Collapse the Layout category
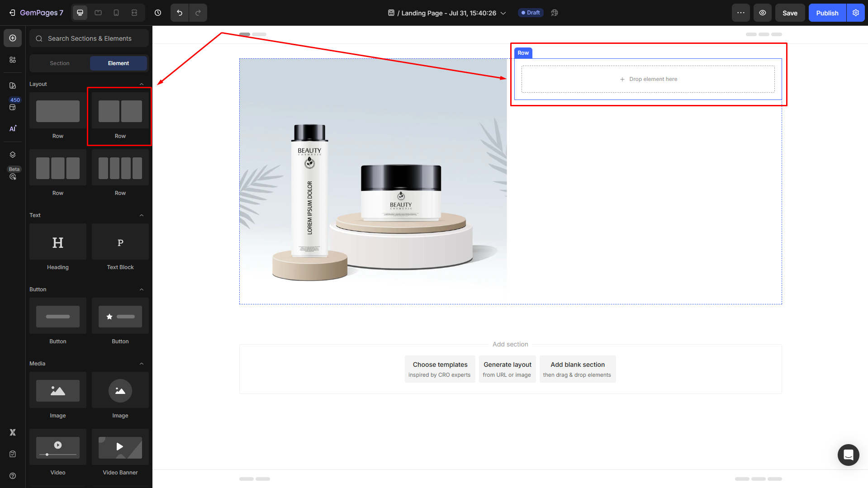The width and height of the screenshot is (868, 488). click(142, 84)
